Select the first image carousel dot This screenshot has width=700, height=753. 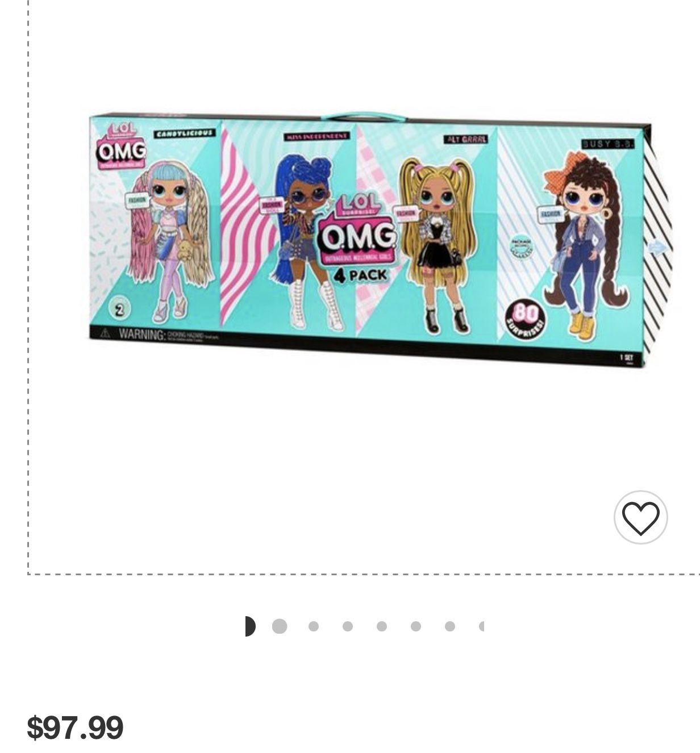click(x=250, y=626)
